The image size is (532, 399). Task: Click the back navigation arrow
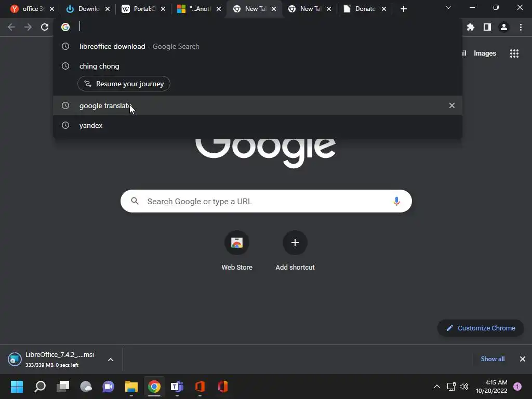(11, 27)
